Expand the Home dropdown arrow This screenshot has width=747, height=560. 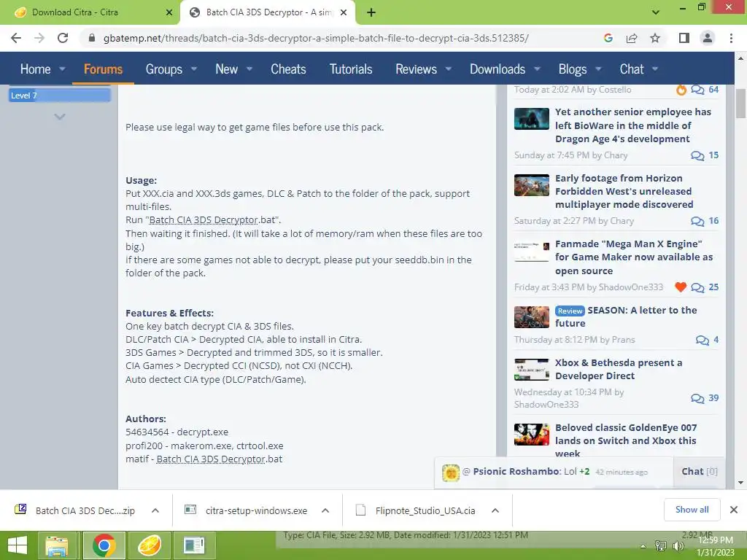[62, 69]
